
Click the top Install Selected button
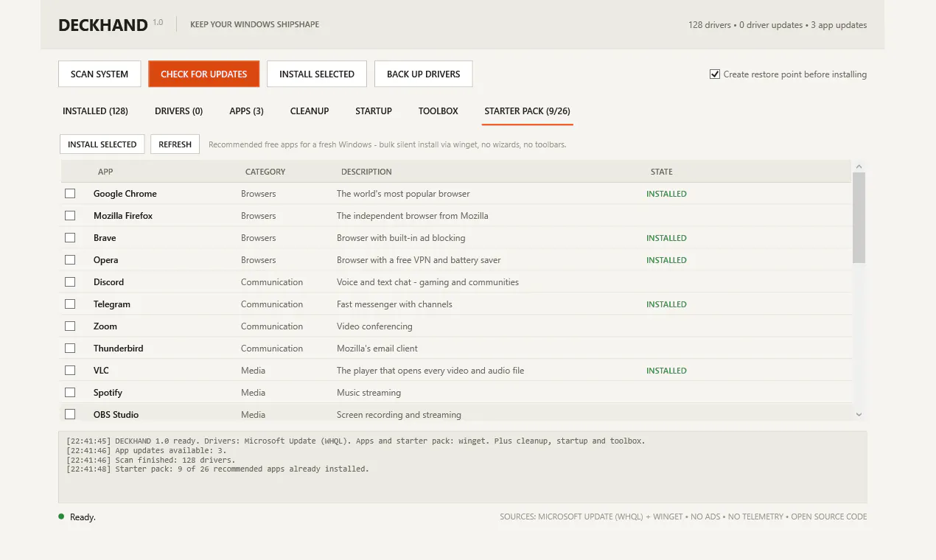point(317,74)
